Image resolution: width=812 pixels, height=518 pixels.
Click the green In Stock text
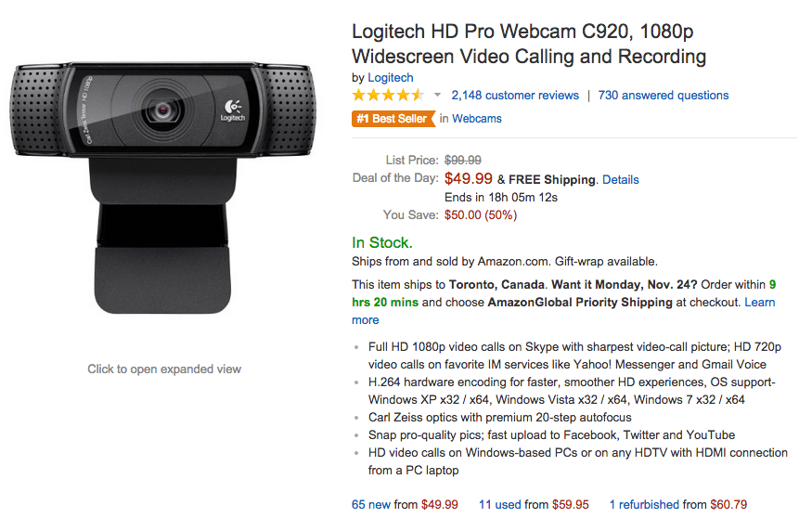382,242
